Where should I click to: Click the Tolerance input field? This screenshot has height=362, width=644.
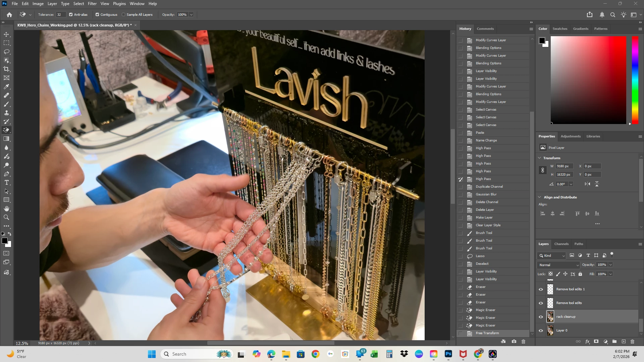[x=60, y=15]
